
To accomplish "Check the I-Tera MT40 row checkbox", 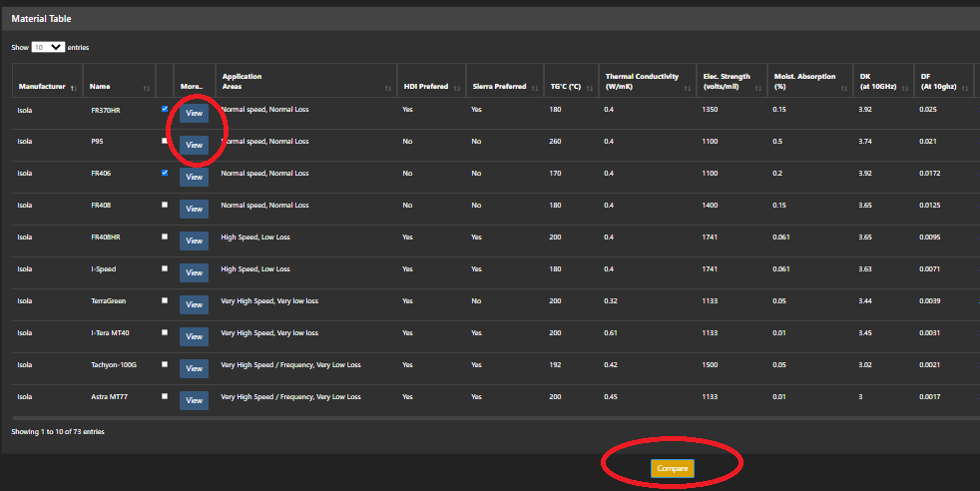I will click(165, 331).
